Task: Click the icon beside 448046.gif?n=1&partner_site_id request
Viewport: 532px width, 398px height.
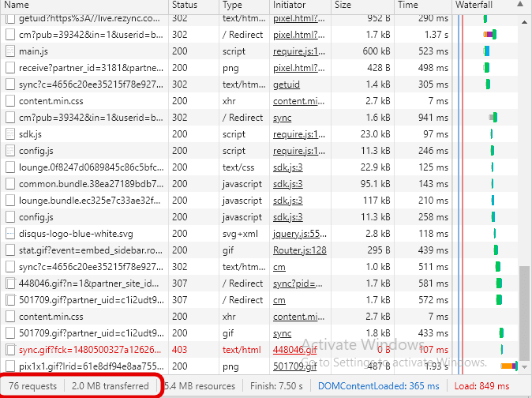Action: pyautogui.click(x=10, y=283)
